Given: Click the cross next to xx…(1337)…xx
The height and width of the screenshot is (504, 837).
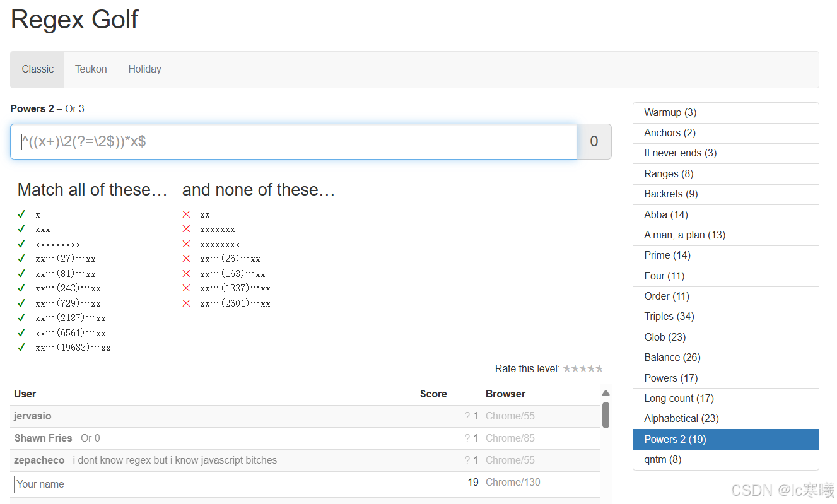Looking at the screenshot, I should [186, 288].
